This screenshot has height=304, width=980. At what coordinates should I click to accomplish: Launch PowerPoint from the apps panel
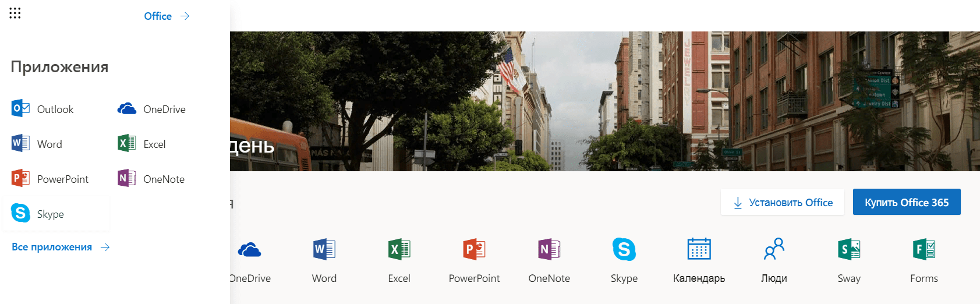point(50,179)
